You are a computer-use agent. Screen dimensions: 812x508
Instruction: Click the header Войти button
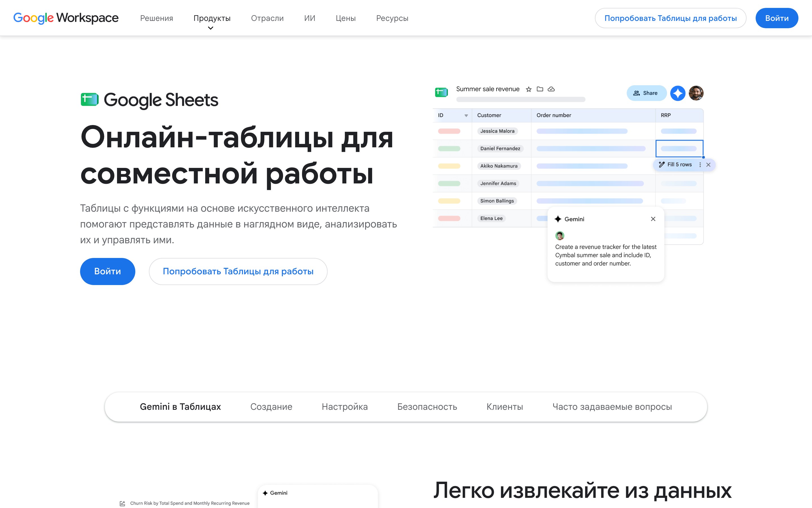[x=777, y=18]
